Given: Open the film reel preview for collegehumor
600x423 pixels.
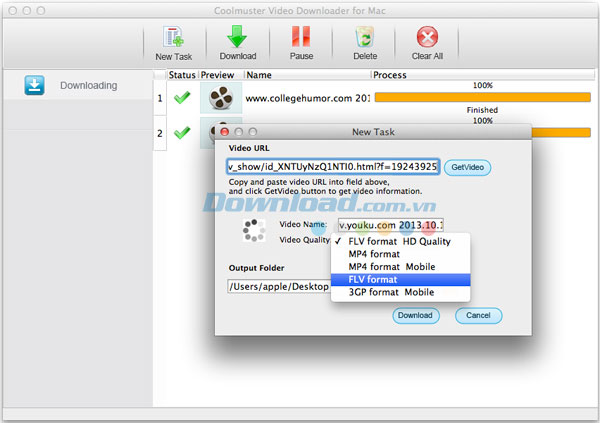Looking at the screenshot, I should click(x=221, y=98).
